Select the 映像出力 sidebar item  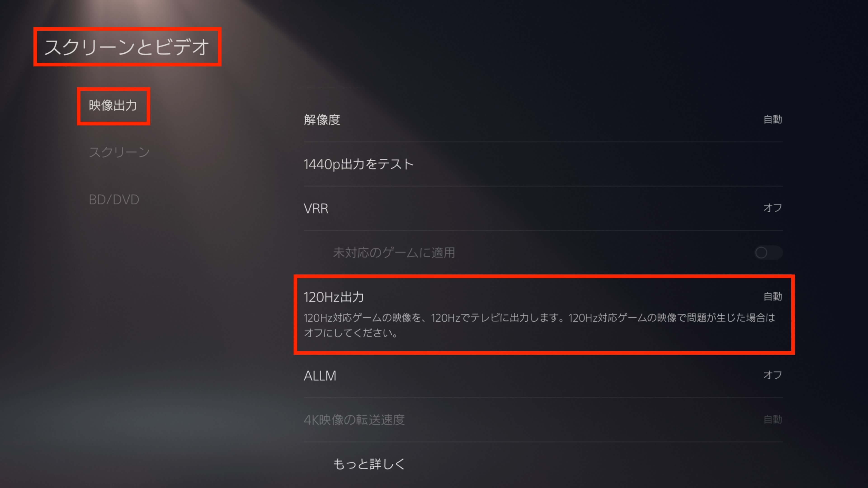[113, 106]
